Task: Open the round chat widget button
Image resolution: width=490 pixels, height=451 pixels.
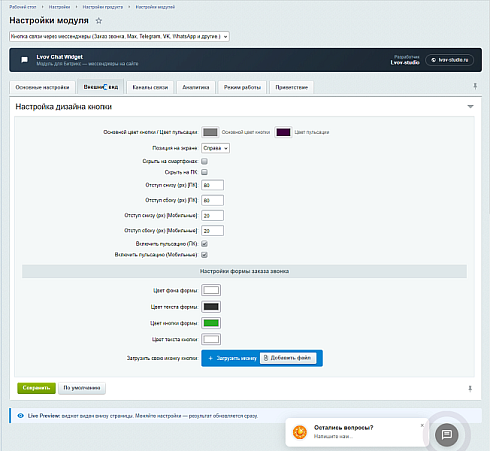Action: [447, 435]
